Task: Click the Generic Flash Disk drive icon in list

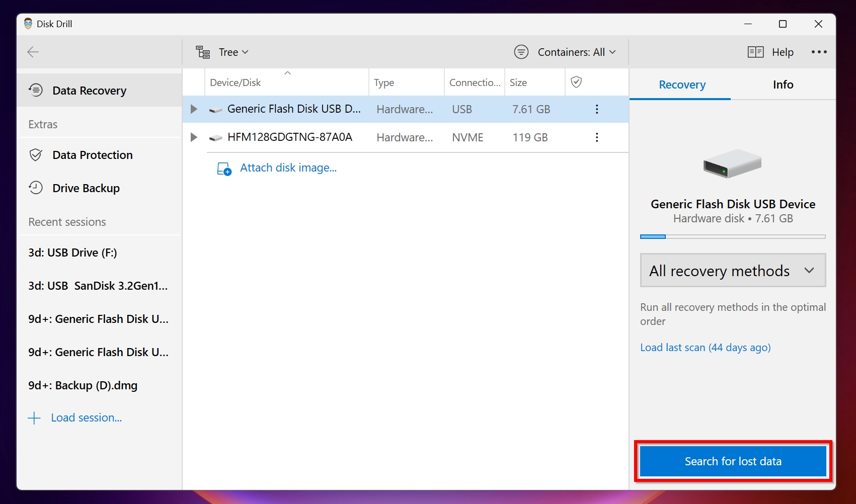Action: [x=215, y=110]
